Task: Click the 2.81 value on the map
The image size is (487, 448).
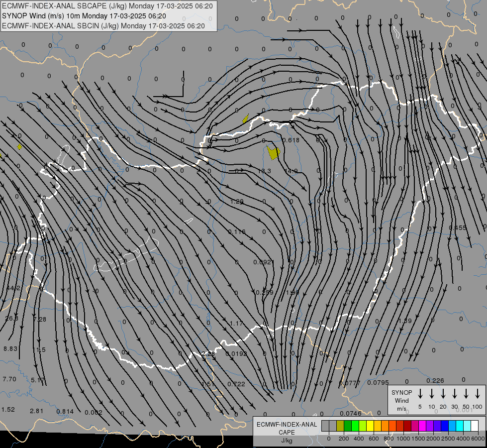Action: coord(37,411)
